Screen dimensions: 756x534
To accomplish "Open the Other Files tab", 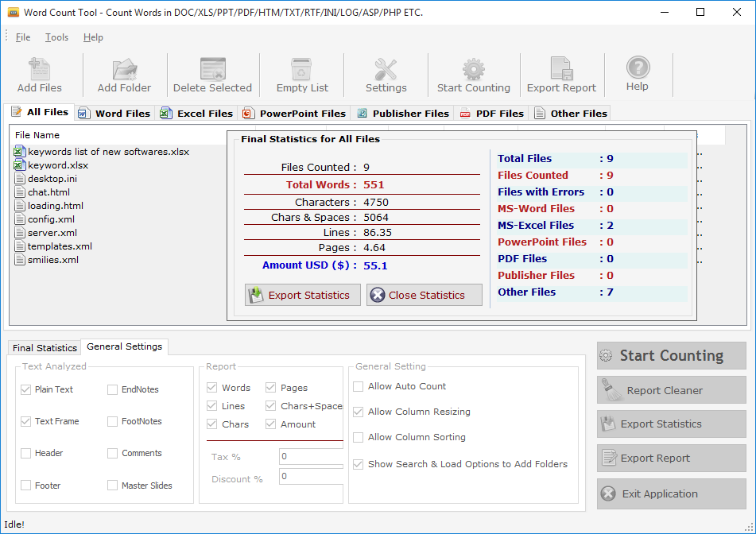I will pos(571,114).
